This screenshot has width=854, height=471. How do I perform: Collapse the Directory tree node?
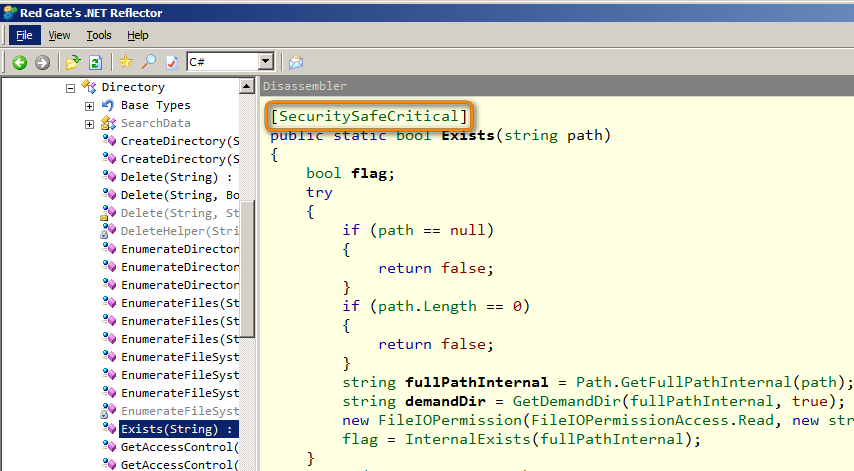click(70, 87)
